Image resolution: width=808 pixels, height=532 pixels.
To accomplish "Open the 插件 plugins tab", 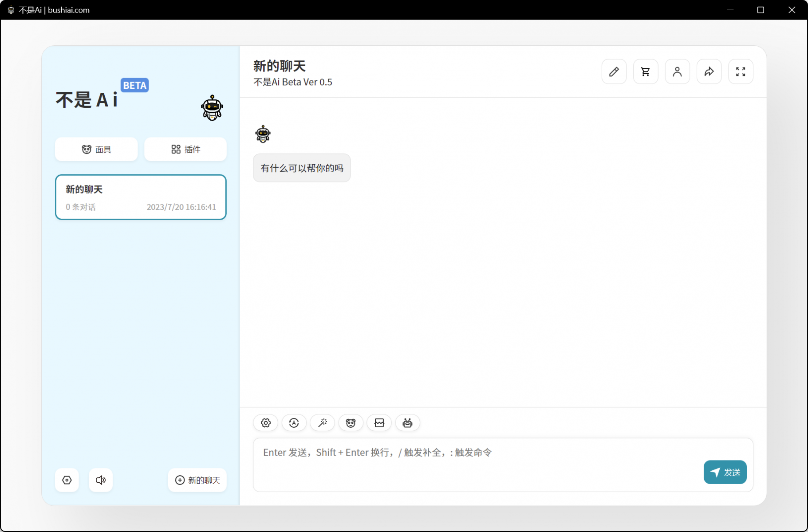I will click(x=185, y=150).
